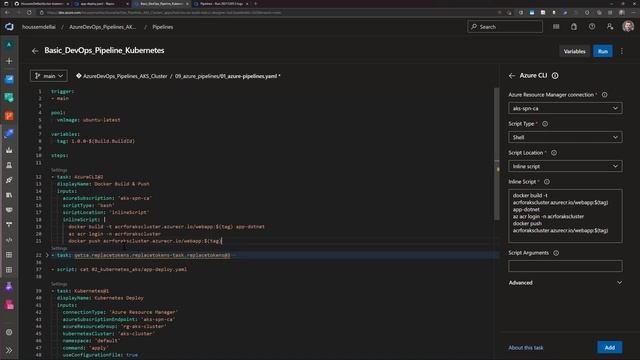Show info for Script Location field
This screenshot has width=640, height=360.
pos(554,153)
